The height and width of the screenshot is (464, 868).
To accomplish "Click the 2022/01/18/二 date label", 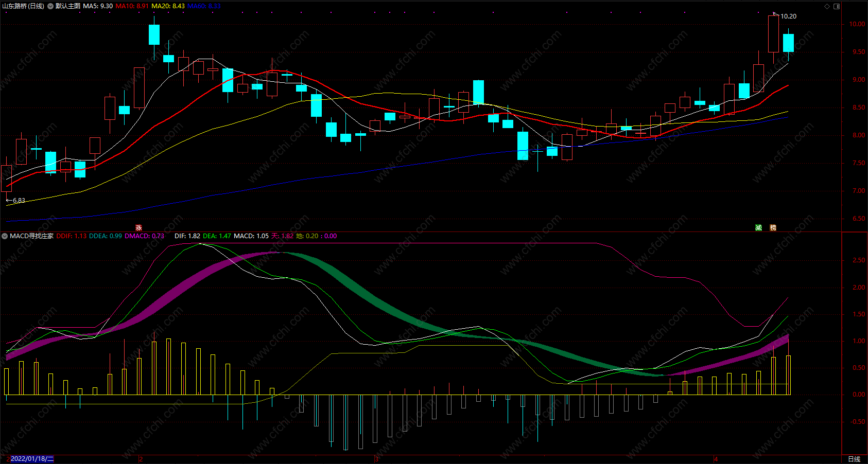I will (x=32, y=459).
